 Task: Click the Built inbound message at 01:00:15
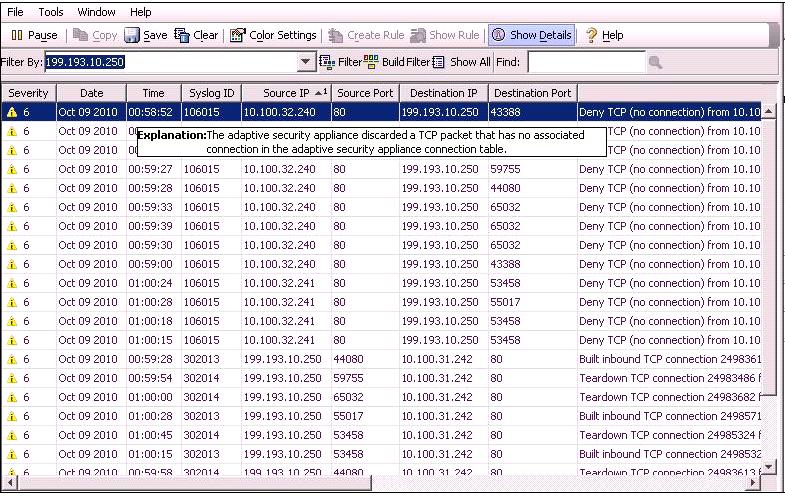coord(670,454)
